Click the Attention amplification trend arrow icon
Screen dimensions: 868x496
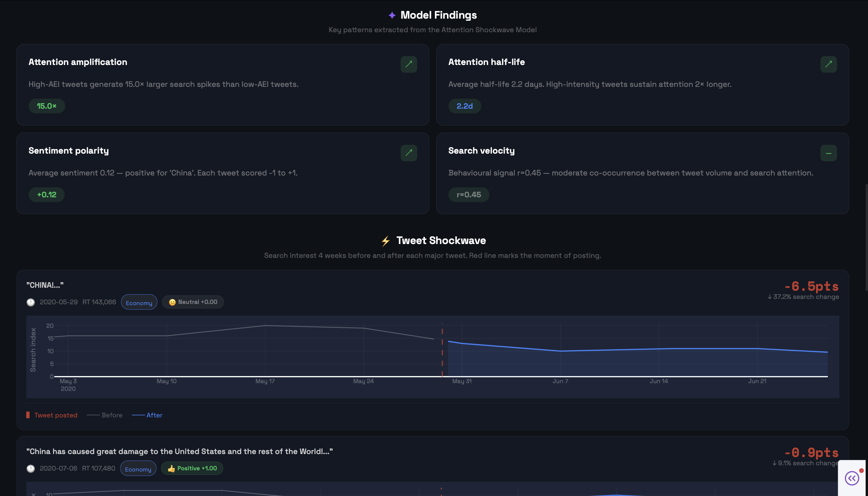coord(409,64)
